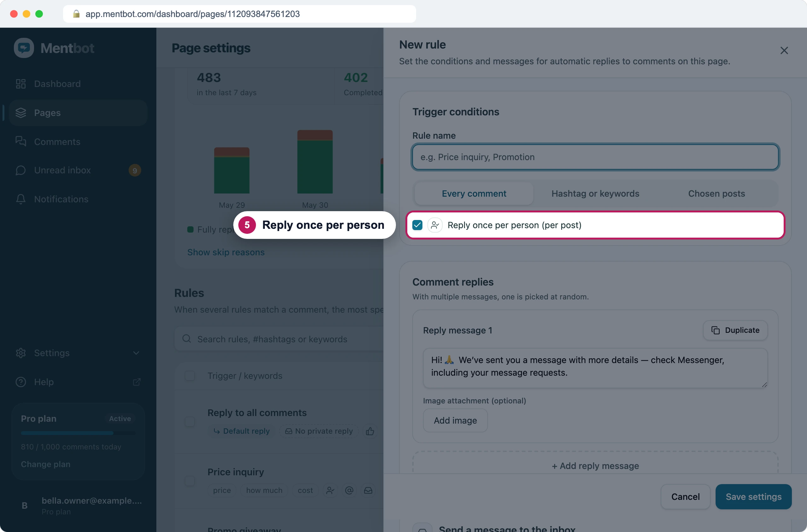
Task: Expand the Settings chevron in sidebar
Action: click(136, 353)
